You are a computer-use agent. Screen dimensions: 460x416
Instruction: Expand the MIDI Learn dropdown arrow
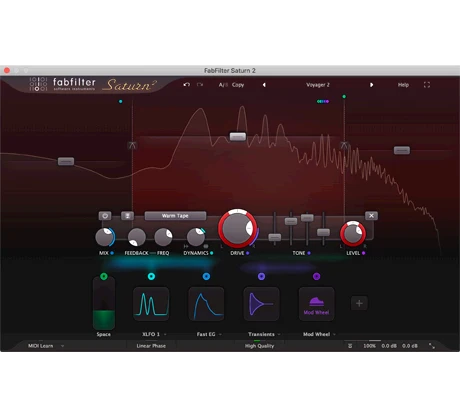[62, 346]
